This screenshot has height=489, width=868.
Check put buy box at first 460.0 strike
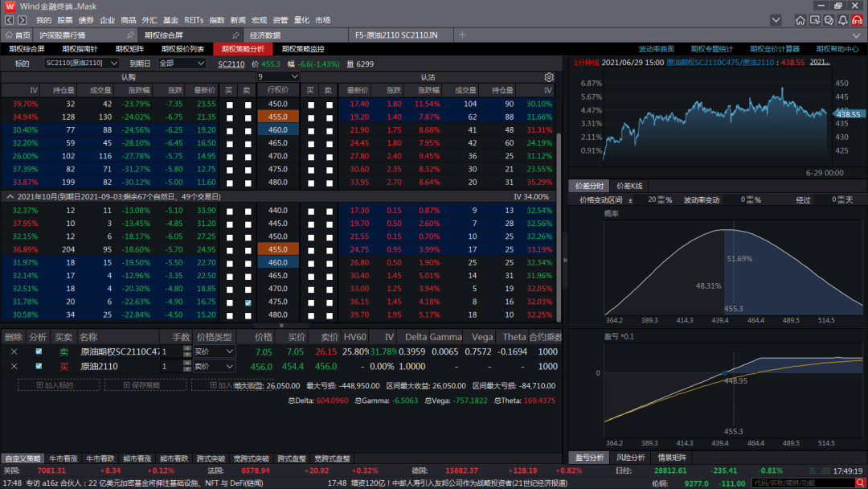coord(311,131)
